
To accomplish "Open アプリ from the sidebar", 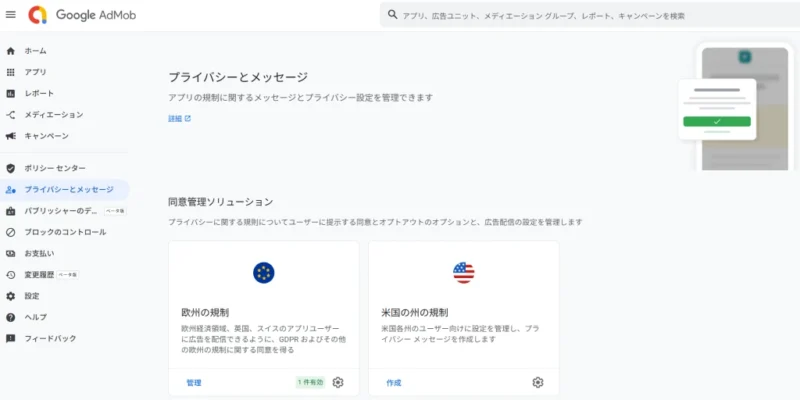I will 35,72.
